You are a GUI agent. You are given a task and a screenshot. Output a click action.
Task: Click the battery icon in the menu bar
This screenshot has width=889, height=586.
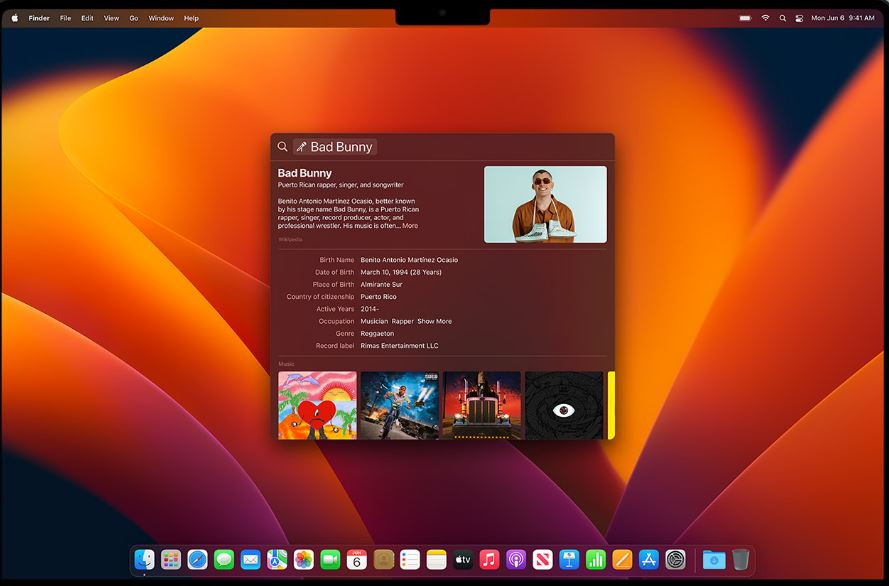746,18
